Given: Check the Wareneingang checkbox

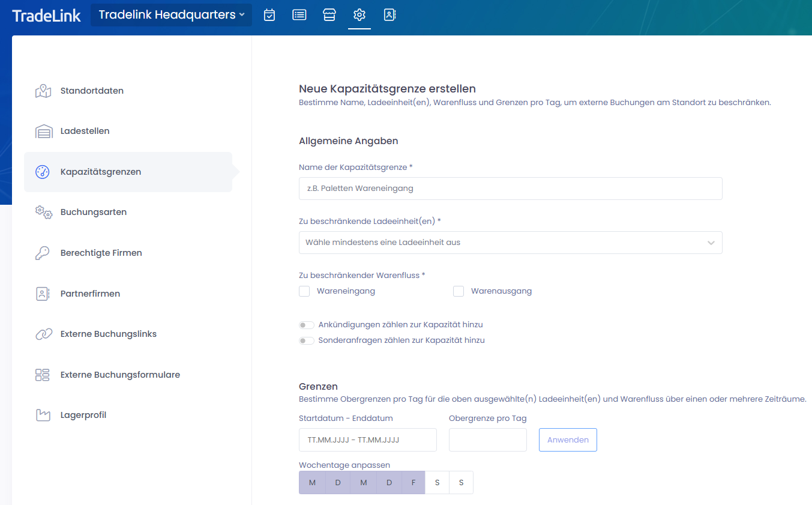Looking at the screenshot, I should pyautogui.click(x=305, y=291).
